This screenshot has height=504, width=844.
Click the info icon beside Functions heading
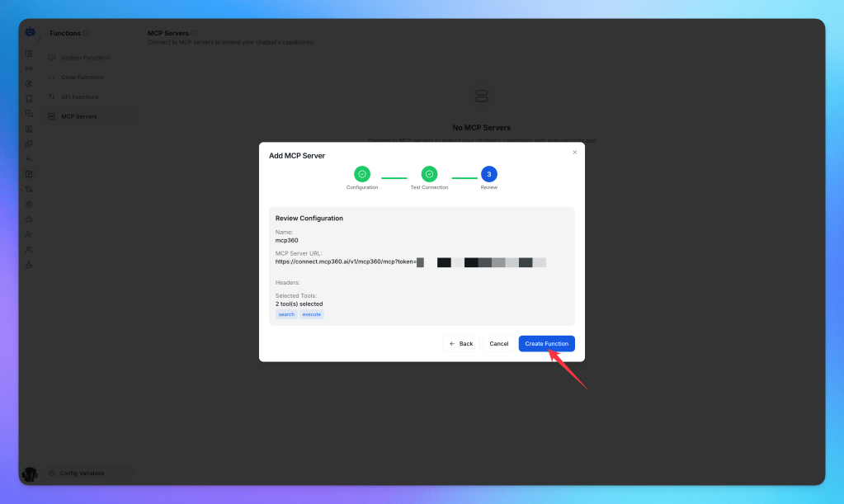click(x=86, y=34)
